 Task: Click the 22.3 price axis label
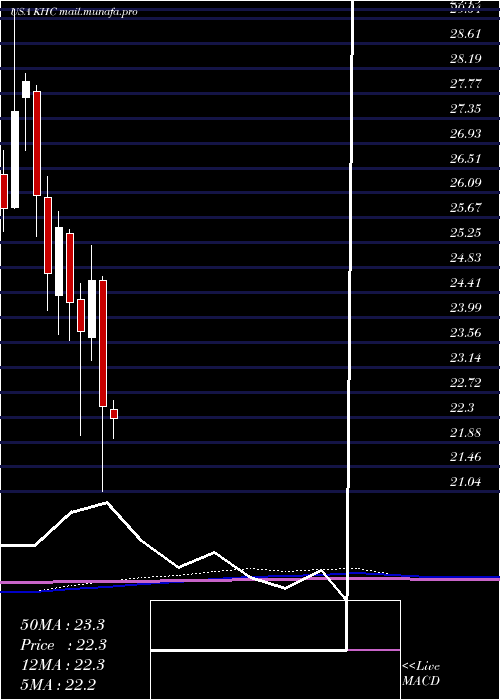462,408
